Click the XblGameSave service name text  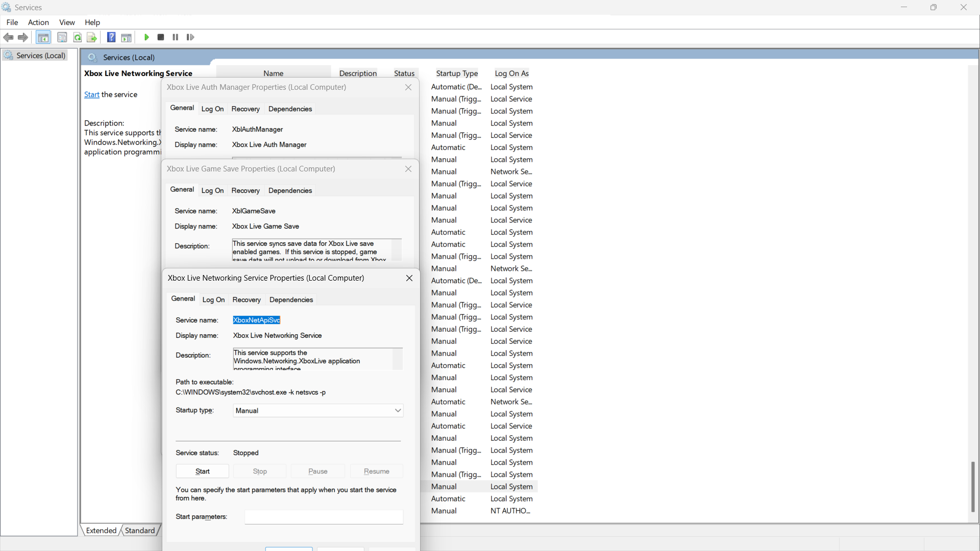point(254,211)
